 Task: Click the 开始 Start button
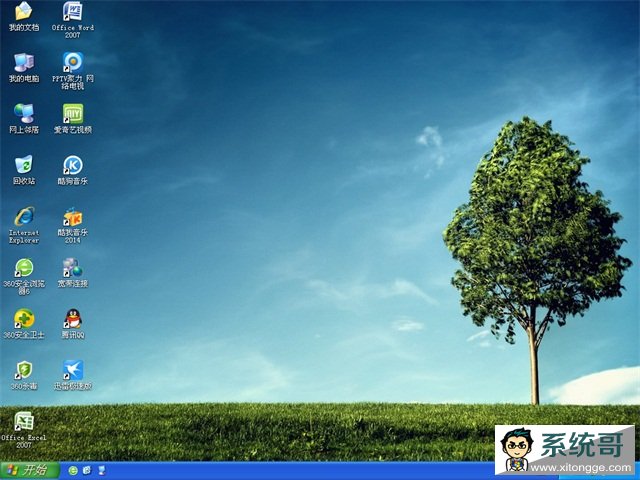29,471
